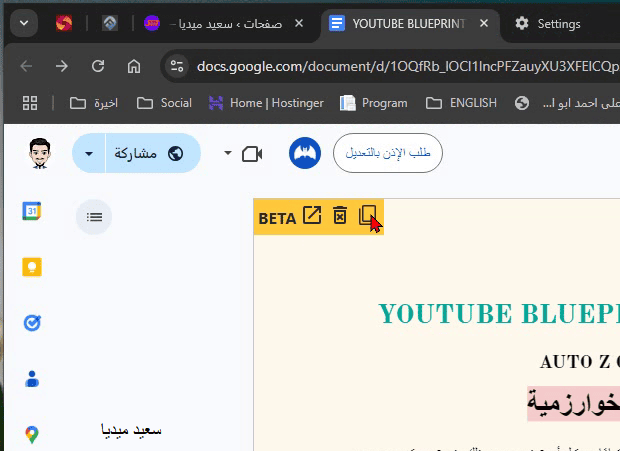Click the trash delete icon beside BETA

[340, 216]
